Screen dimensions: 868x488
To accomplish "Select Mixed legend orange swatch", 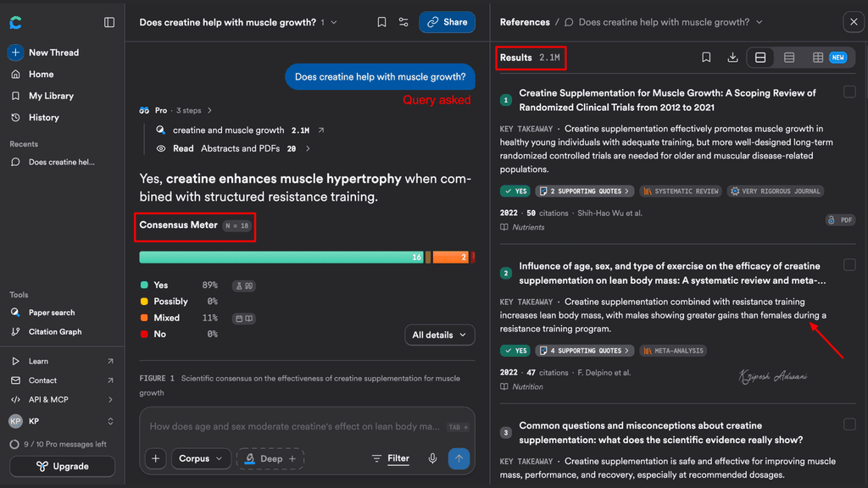I will [x=144, y=318].
